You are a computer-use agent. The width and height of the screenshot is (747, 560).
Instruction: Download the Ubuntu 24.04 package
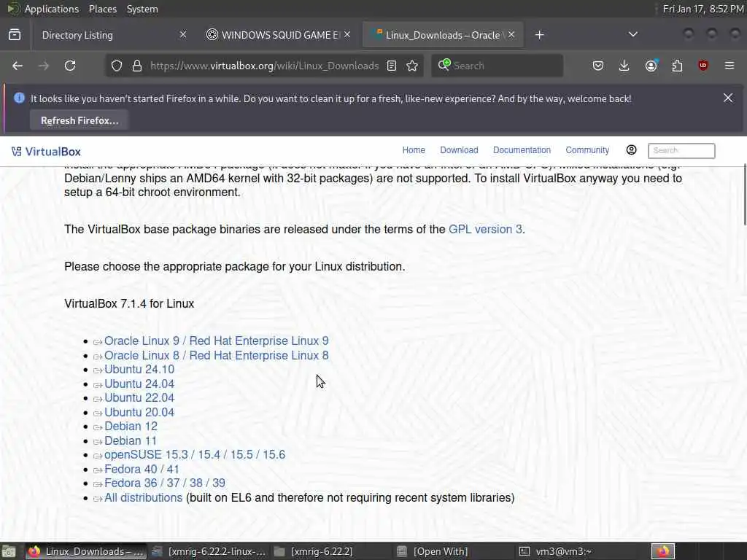coord(139,384)
